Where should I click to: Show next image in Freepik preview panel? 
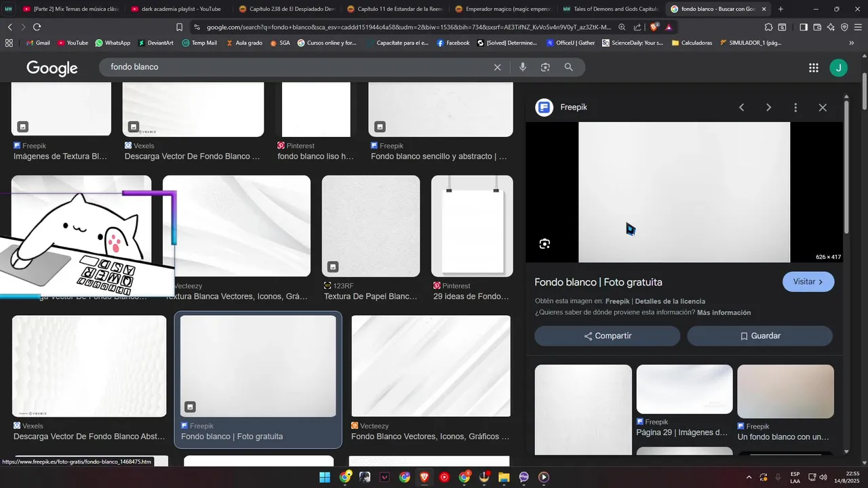[x=768, y=107]
